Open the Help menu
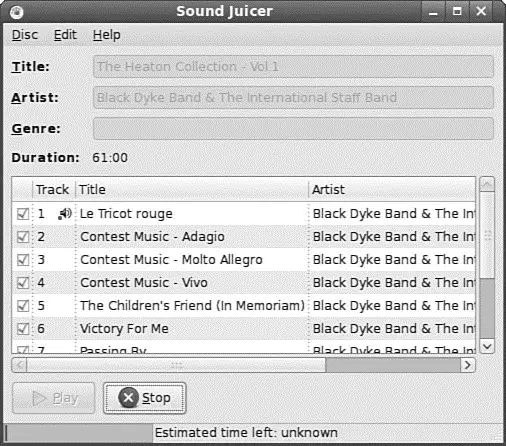506x446 pixels. point(106,35)
